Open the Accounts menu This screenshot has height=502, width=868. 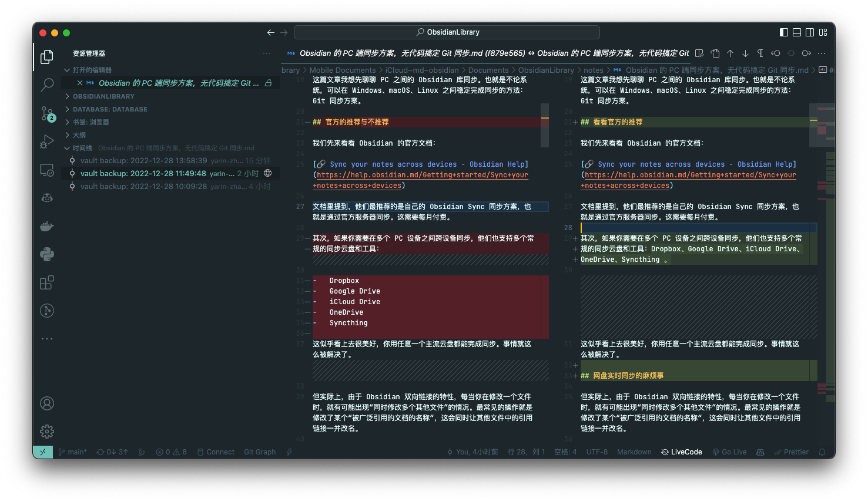[47, 403]
